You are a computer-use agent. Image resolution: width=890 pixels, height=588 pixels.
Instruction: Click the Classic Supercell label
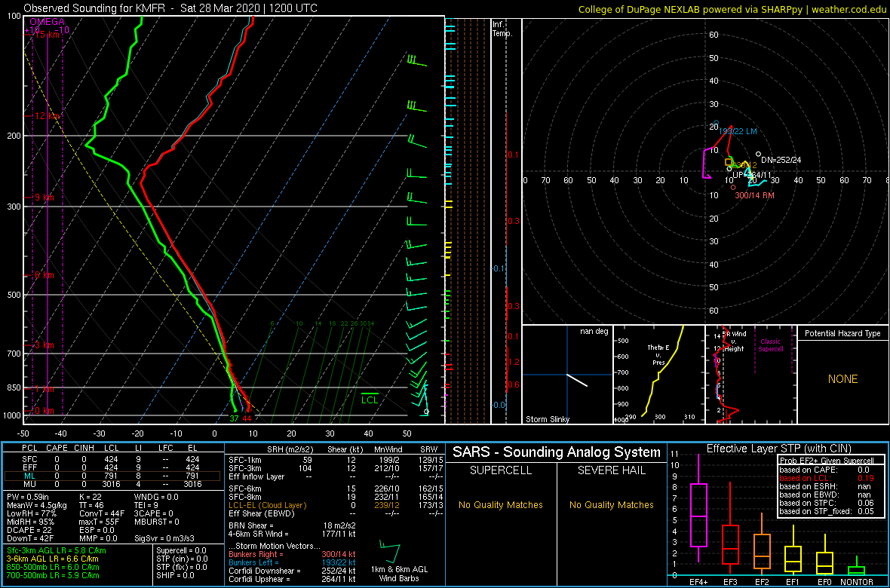point(770,345)
